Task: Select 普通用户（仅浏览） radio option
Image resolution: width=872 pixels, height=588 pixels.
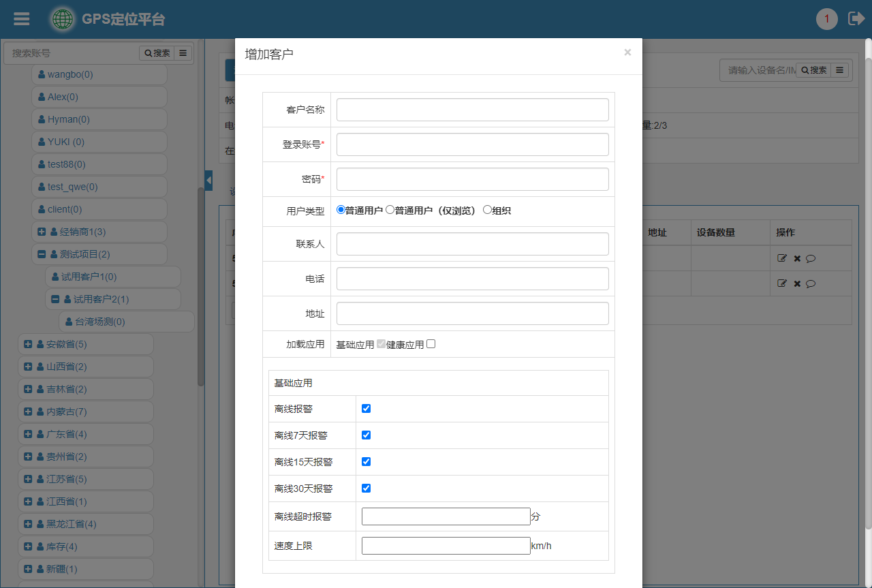Action: [x=390, y=210]
